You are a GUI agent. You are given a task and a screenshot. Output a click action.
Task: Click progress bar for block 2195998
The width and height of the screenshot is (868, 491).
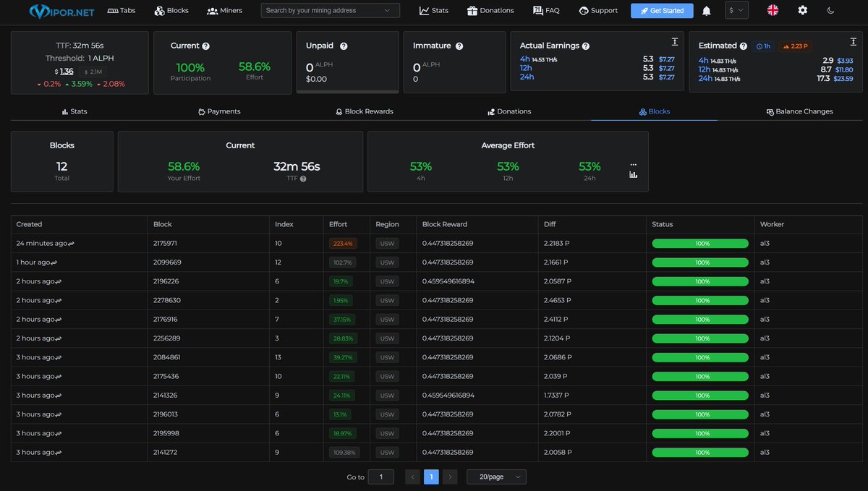click(x=700, y=433)
